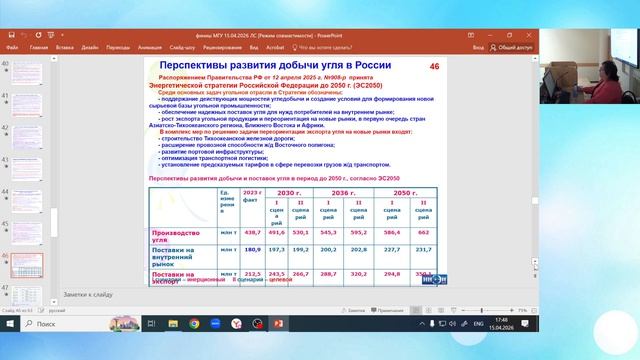Select slide 47 thumbnail
Viewport: 640px width, 360px height.
point(27,296)
